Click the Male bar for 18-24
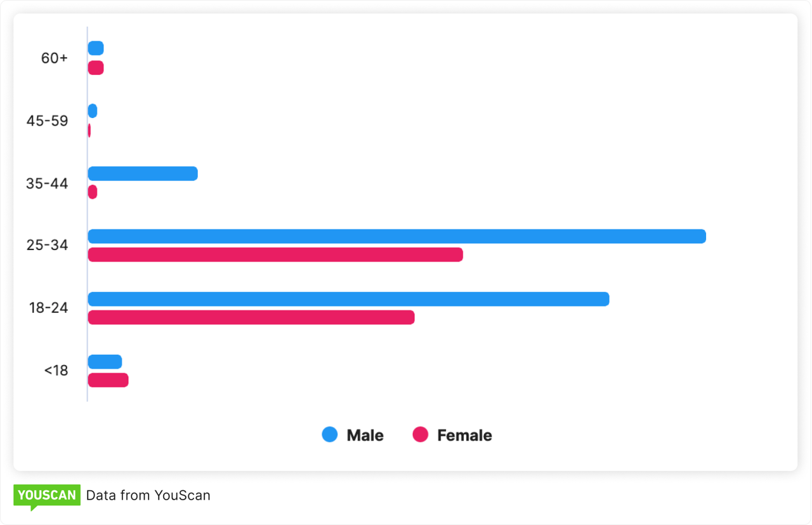The image size is (812, 525). (x=348, y=299)
